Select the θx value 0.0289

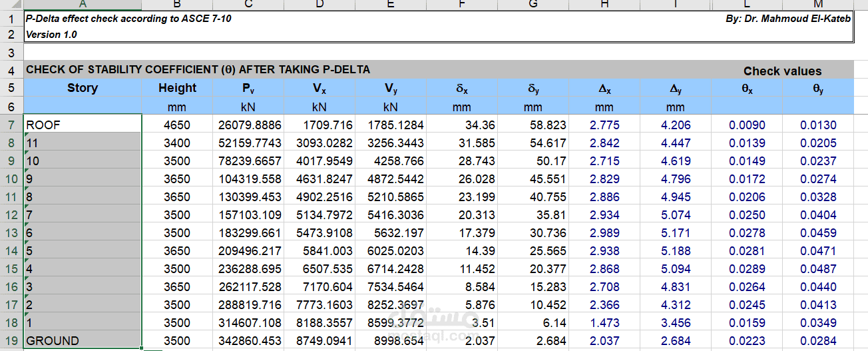click(747, 269)
